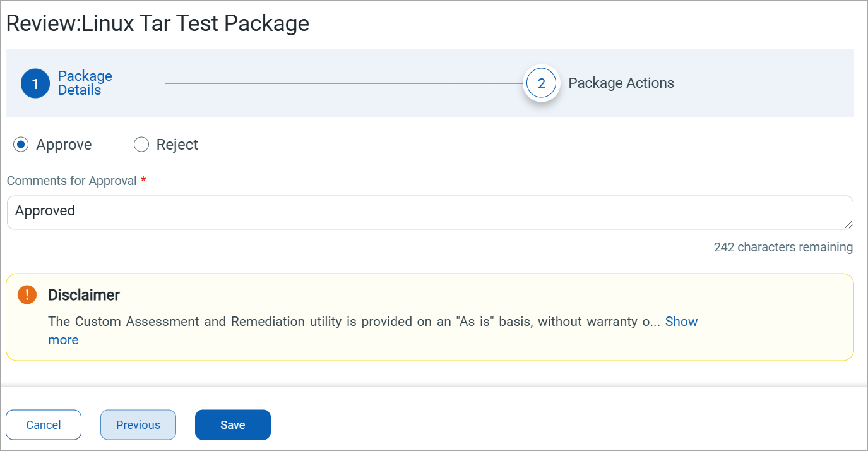Click the Disclaimer heading
The height and width of the screenshot is (451, 868).
(84, 295)
